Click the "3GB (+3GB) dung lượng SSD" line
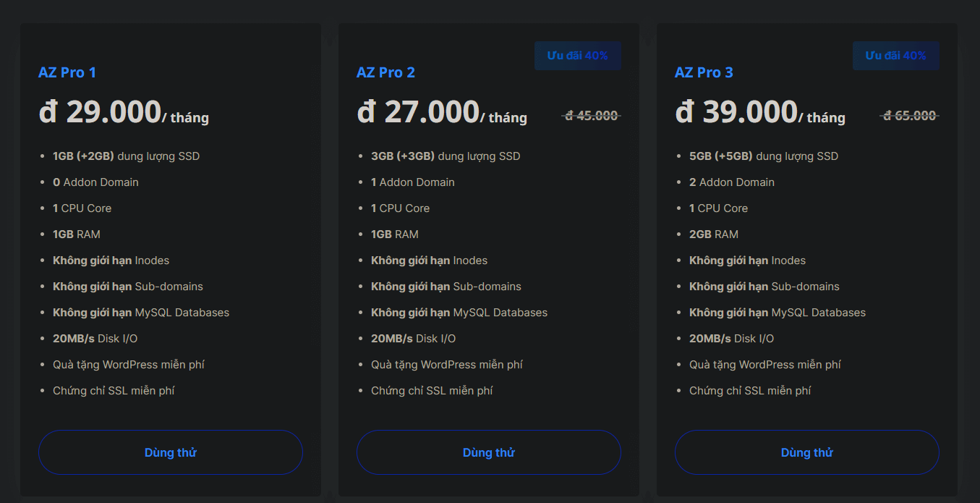Image resolution: width=980 pixels, height=503 pixels. 446,156
